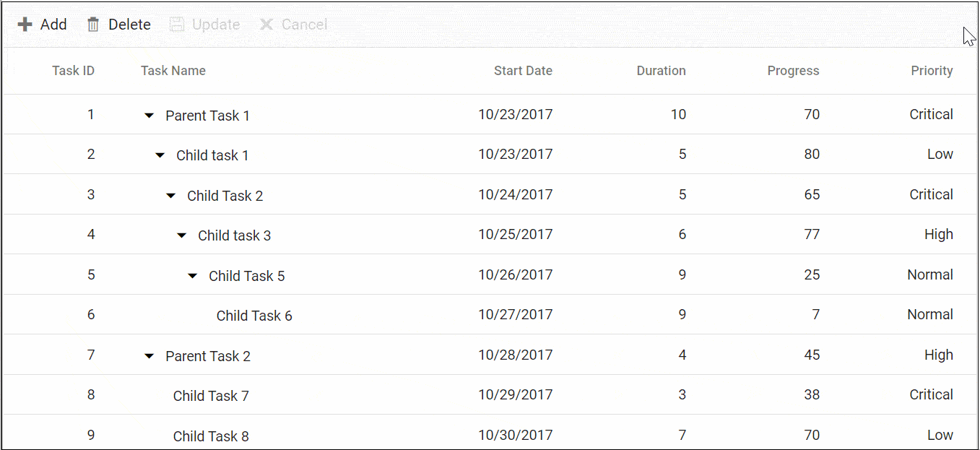Select the Child Task 7 name cell

[x=211, y=396]
